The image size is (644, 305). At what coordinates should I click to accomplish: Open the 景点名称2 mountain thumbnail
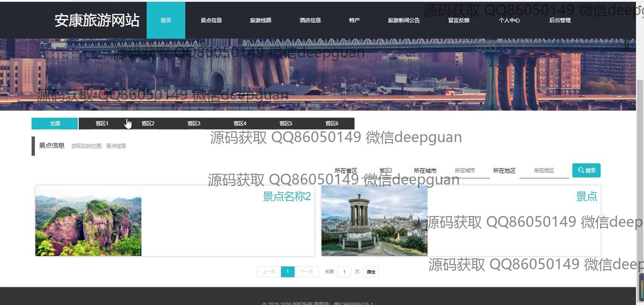pyautogui.click(x=88, y=221)
